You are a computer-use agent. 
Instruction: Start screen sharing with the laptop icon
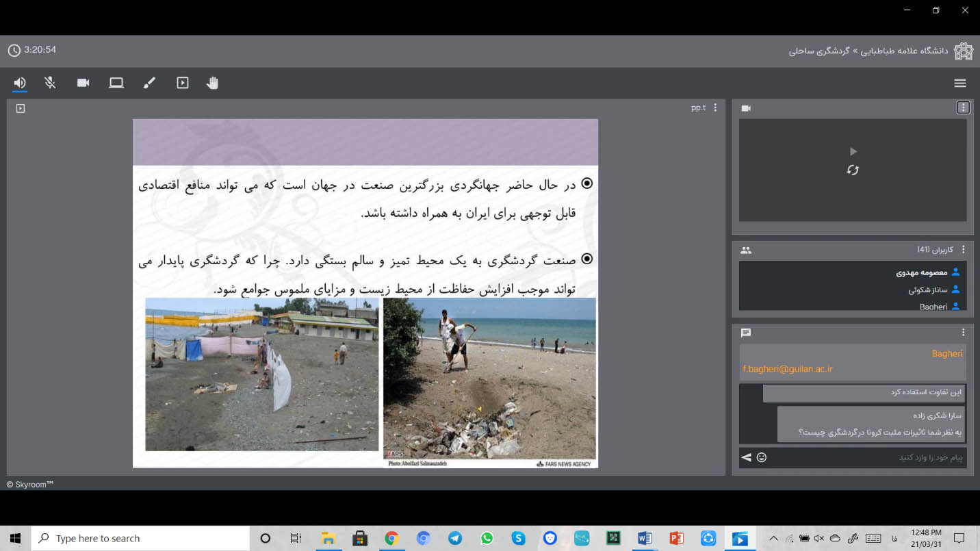click(116, 83)
